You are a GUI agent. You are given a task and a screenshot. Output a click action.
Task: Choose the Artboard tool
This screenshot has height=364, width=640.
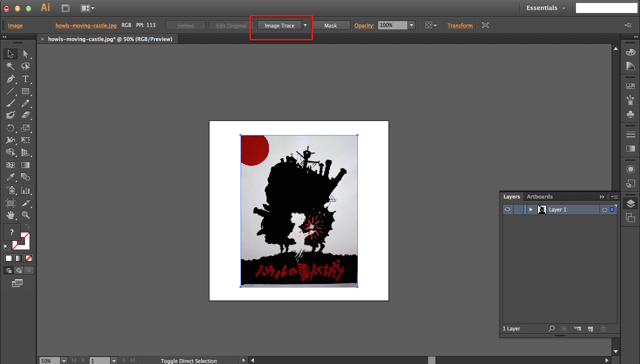pos(10,202)
